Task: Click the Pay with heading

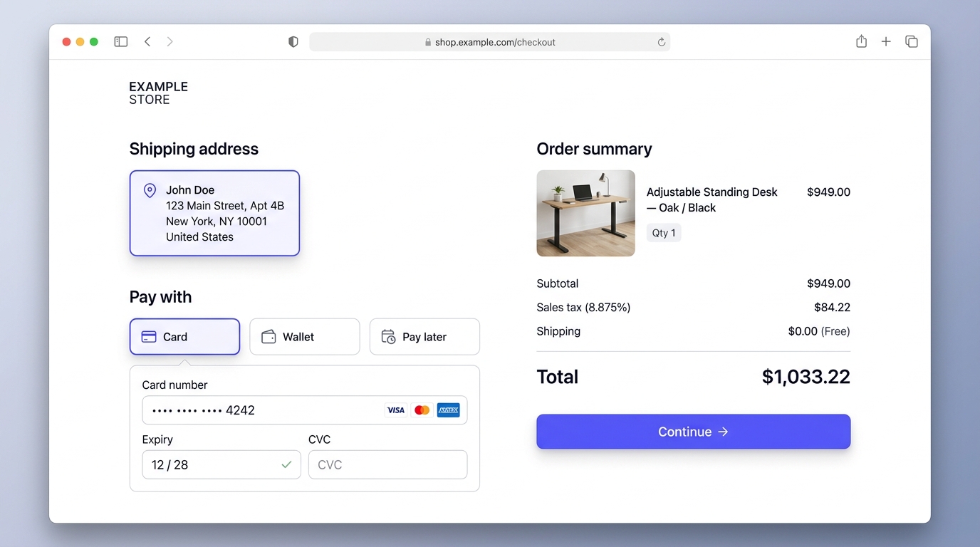Action: [x=160, y=297]
